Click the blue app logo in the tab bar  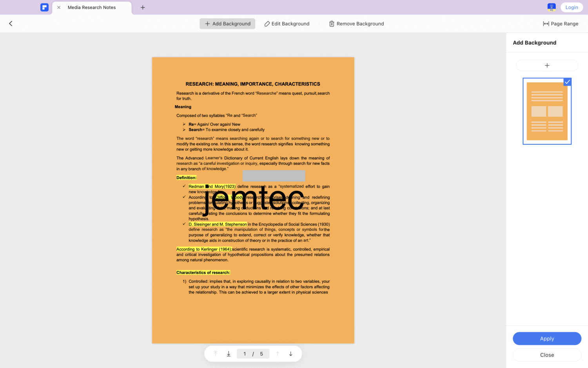(x=44, y=7)
